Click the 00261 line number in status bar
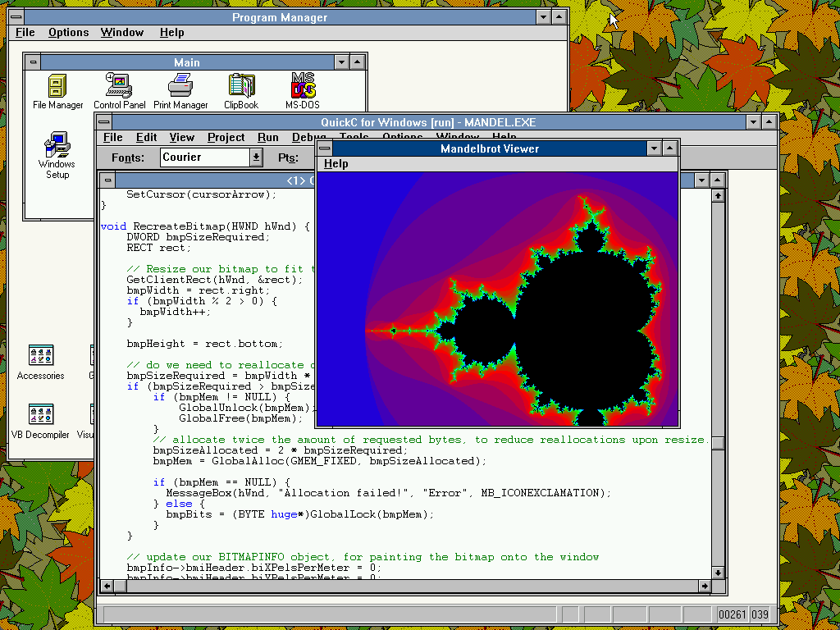 [x=732, y=614]
